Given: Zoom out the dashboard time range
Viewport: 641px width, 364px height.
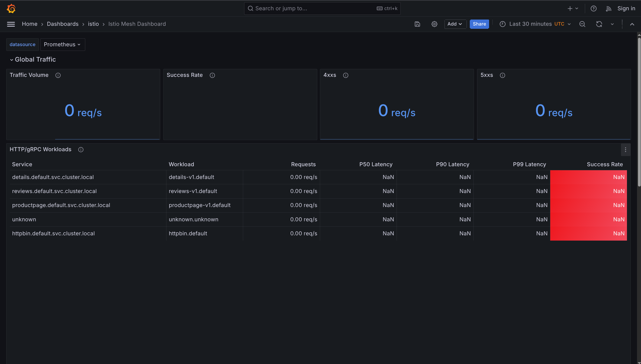Looking at the screenshot, I should [582, 24].
